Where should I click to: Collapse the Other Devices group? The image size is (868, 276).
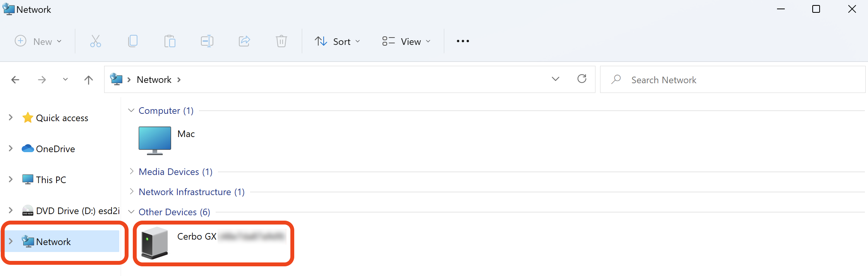pos(132,212)
